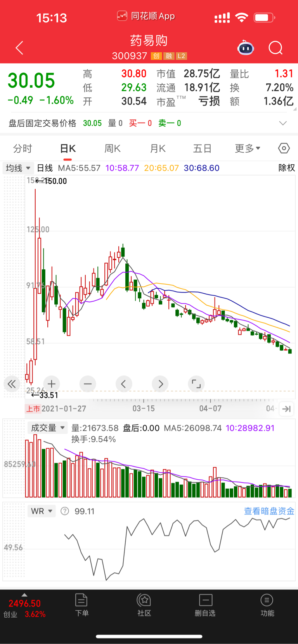Screen dimensions: 298x644
Task: Move chart right with arrow button
Action: point(160,384)
